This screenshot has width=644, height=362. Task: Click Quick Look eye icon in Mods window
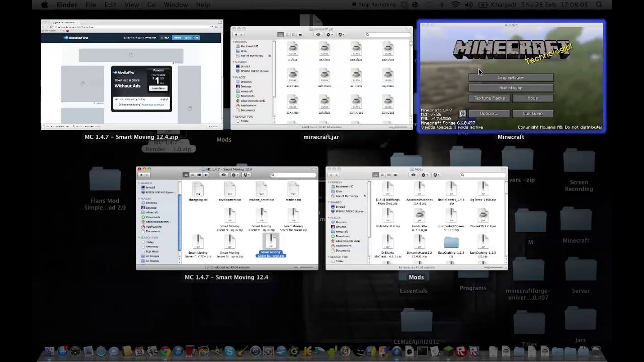pyautogui.click(x=414, y=175)
